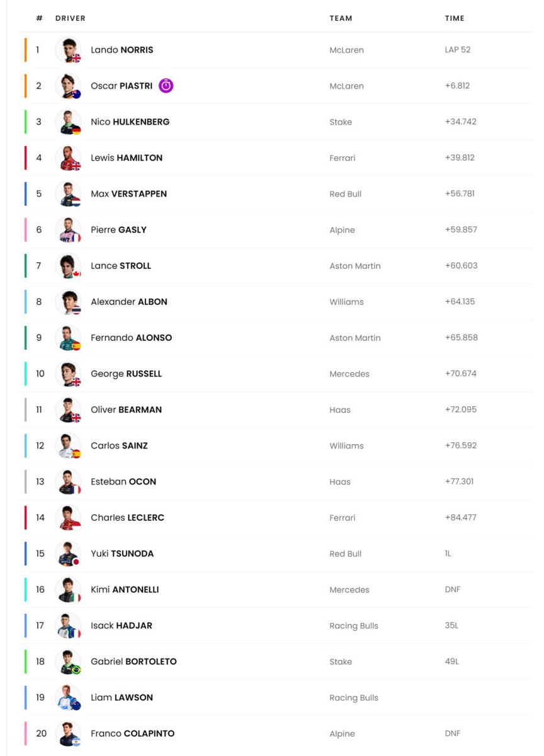544x756 pixels.
Task: Select the Charles LECLERC driver name
Action: tap(127, 518)
